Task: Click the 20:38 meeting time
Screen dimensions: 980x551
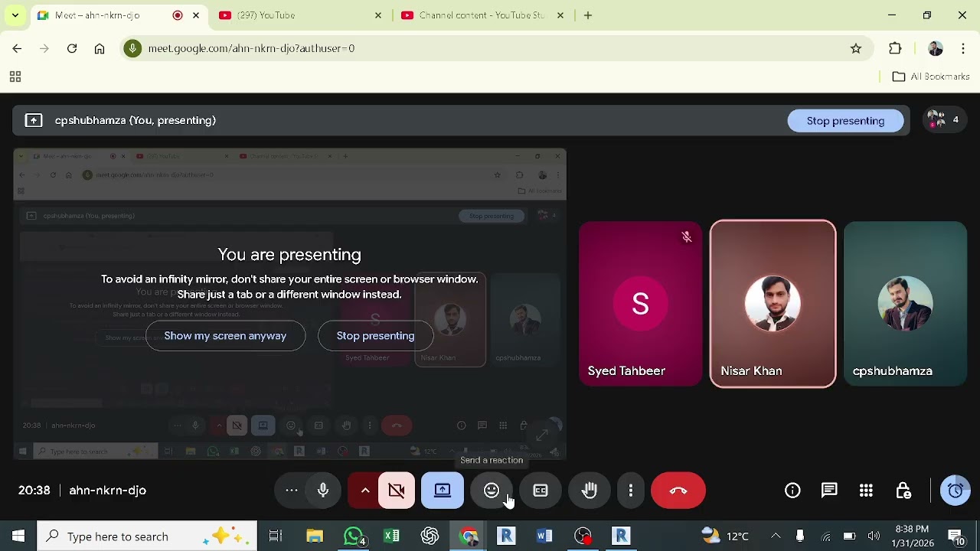Action: click(34, 491)
